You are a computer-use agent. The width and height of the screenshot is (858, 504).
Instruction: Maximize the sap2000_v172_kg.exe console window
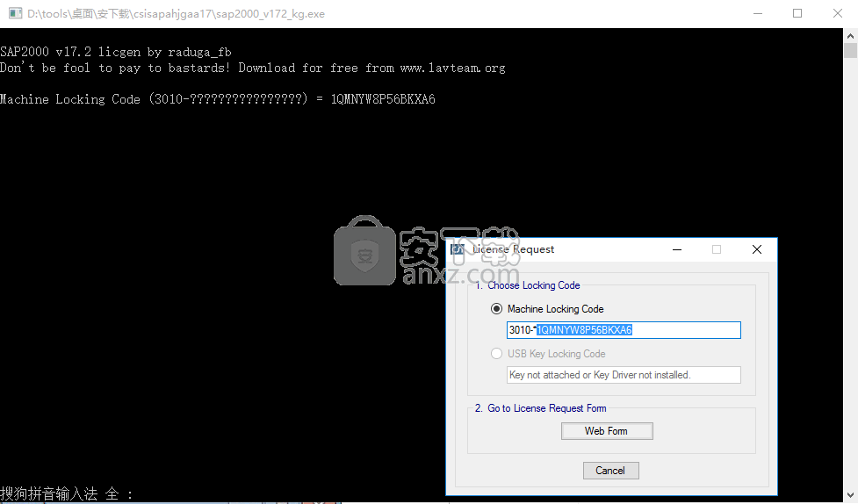pos(797,14)
